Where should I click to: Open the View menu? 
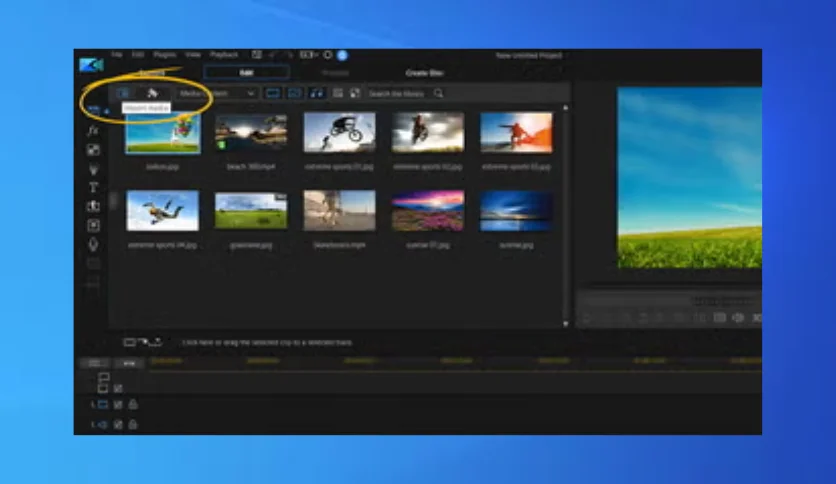(x=193, y=54)
